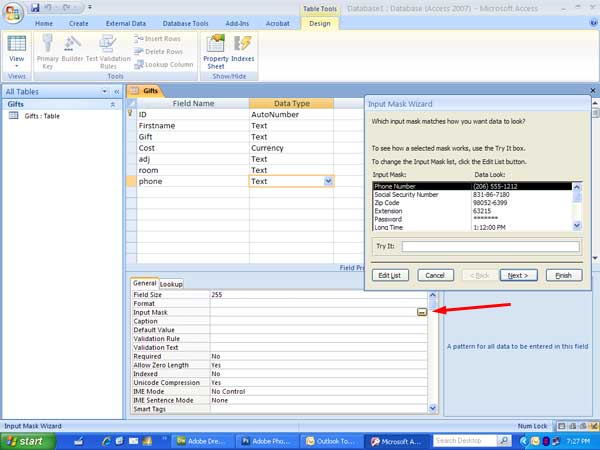Click the Search Desktop magnifier icon

[x=504, y=441]
